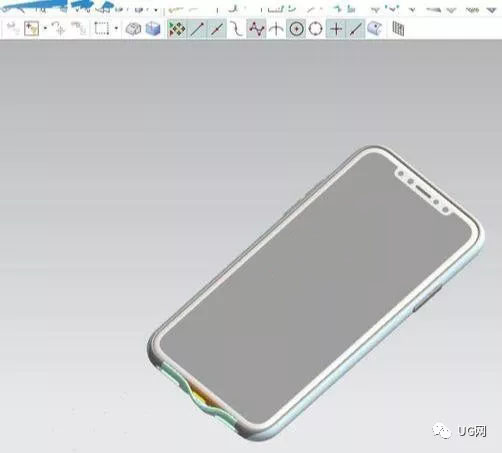Select the blue solid body filter icon
Screen dimensions: 502x453
click(153, 29)
